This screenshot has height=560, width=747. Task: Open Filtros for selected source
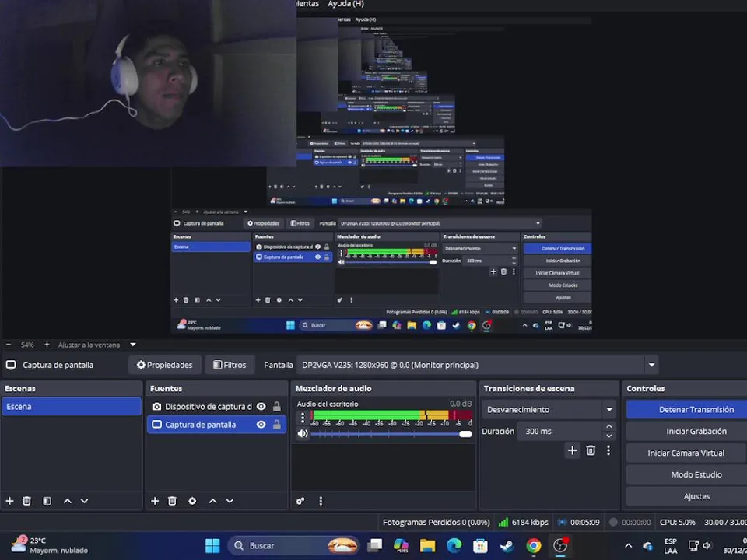click(230, 366)
